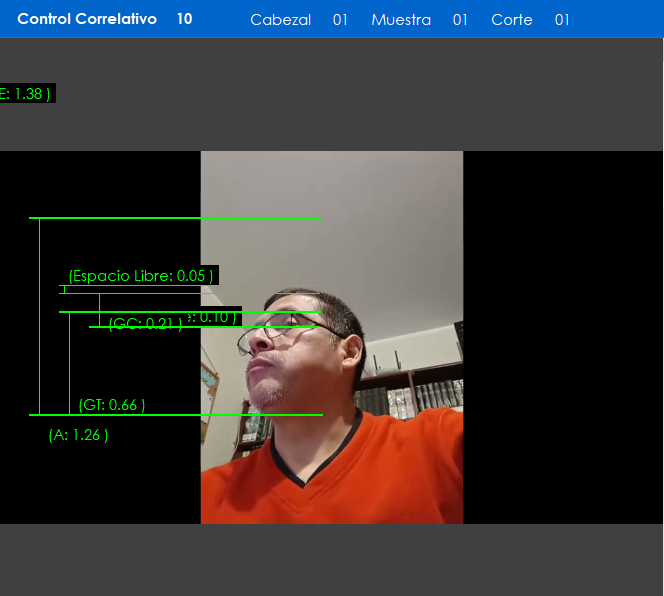The width and height of the screenshot is (664, 596).
Task: Select the Control Correlativo value 10
Action: coord(184,19)
